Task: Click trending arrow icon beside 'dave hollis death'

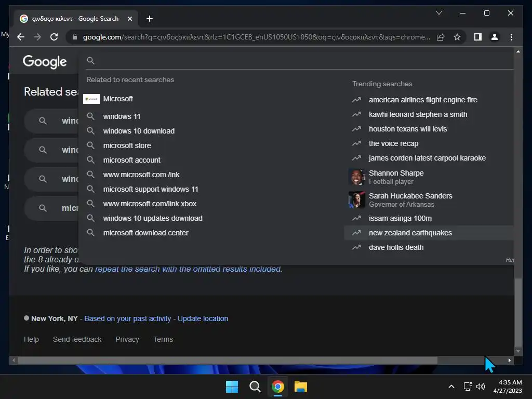Action: [356, 248]
